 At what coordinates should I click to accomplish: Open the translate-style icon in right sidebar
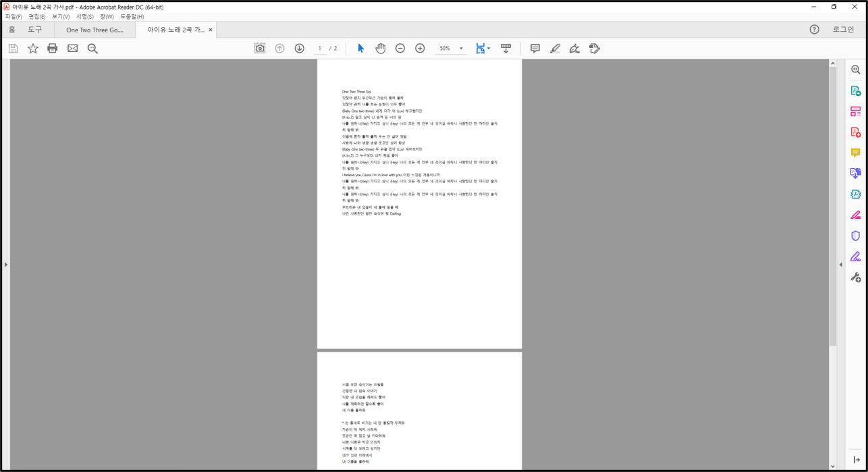click(x=856, y=174)
